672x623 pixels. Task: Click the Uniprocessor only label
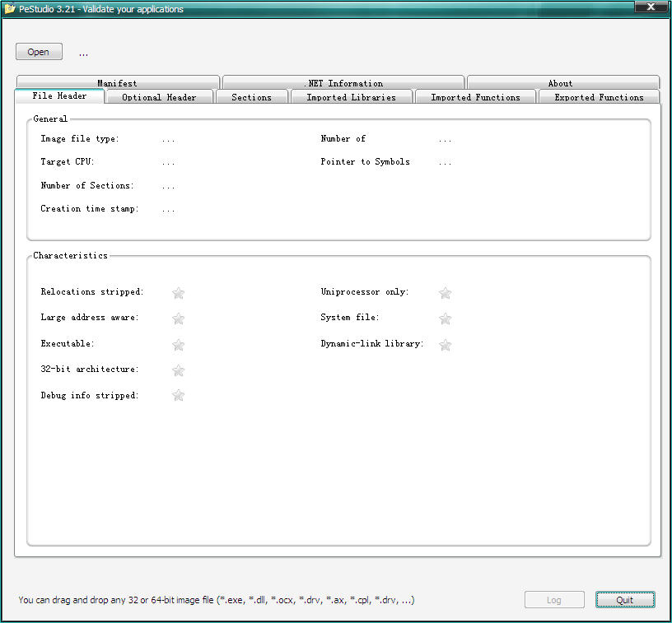[365, 292]
